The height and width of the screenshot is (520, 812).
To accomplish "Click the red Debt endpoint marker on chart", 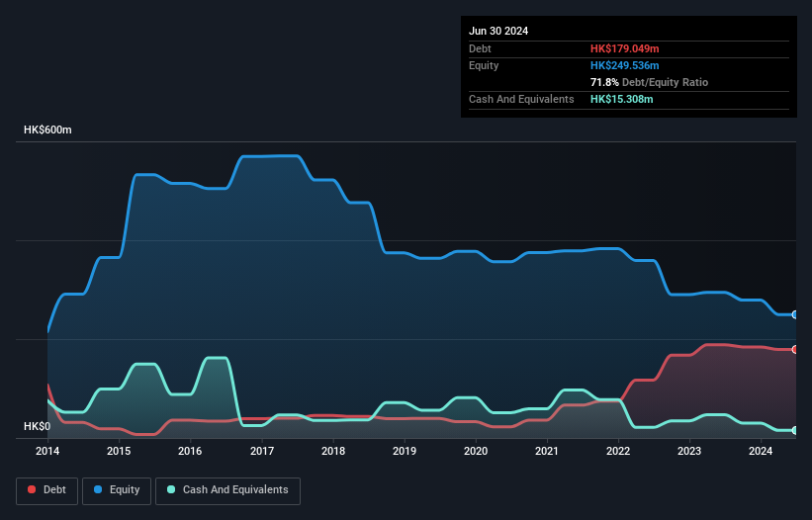I will [x=795, y=349].
